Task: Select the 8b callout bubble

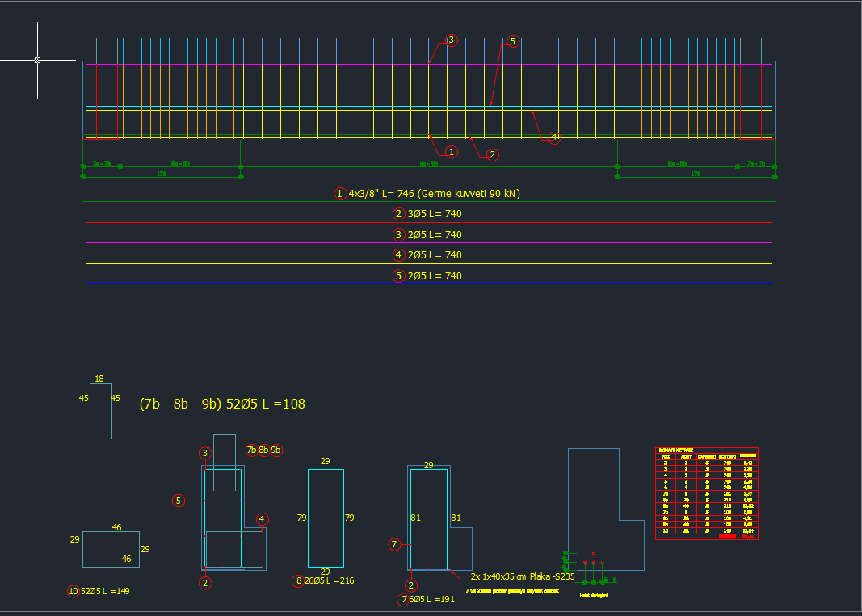Action: point(264,450)
